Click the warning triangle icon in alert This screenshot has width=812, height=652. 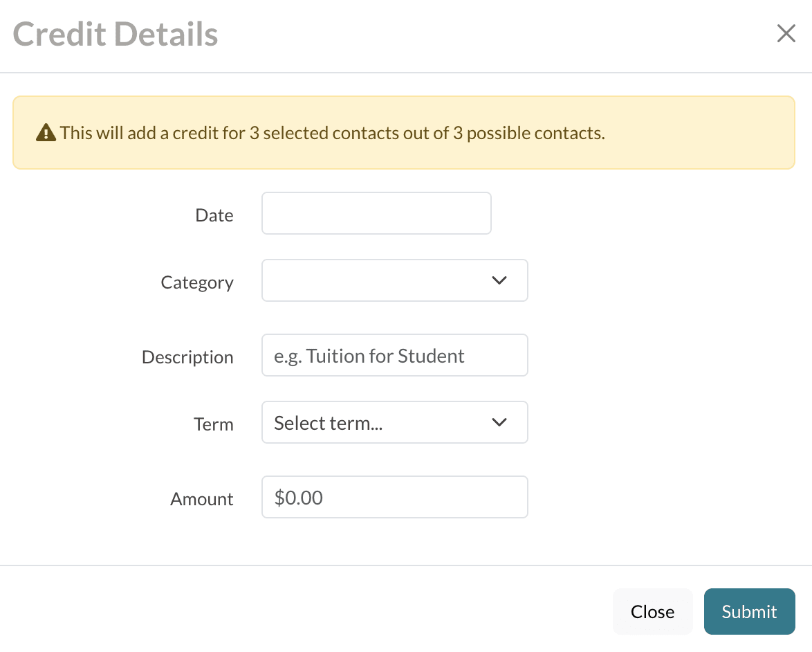point(46,132)
